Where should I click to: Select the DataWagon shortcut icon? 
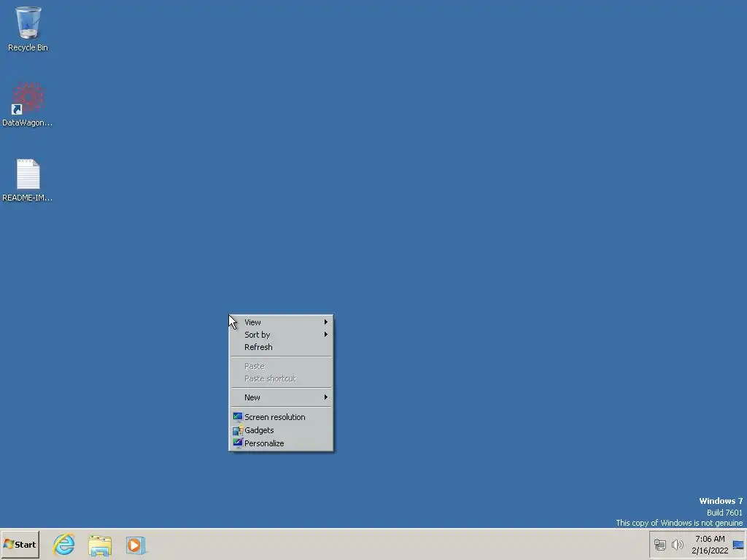coord(28,104)
